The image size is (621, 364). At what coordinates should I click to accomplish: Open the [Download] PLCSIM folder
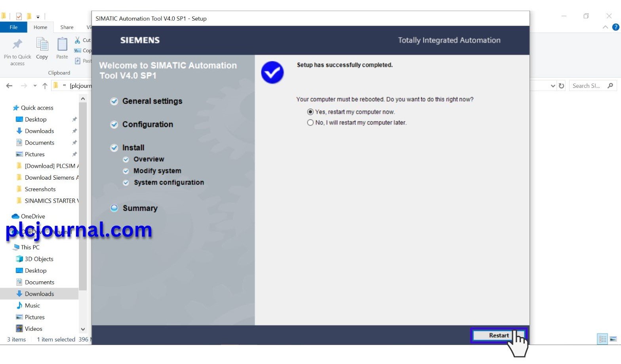(x=47, y=166)
